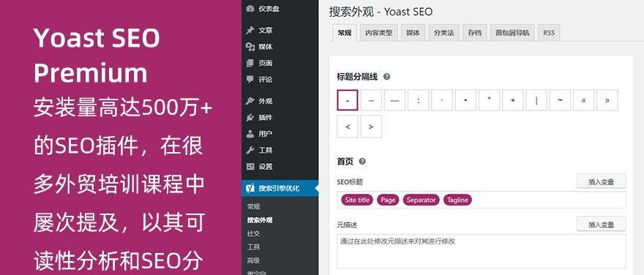Switch to the 内容类型 tab

point(378,33)
